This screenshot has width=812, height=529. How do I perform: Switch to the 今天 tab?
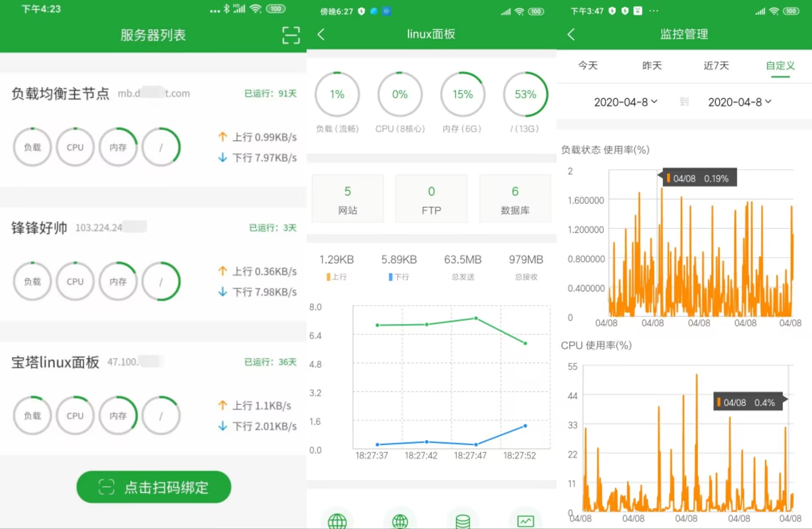pos(588,65)
